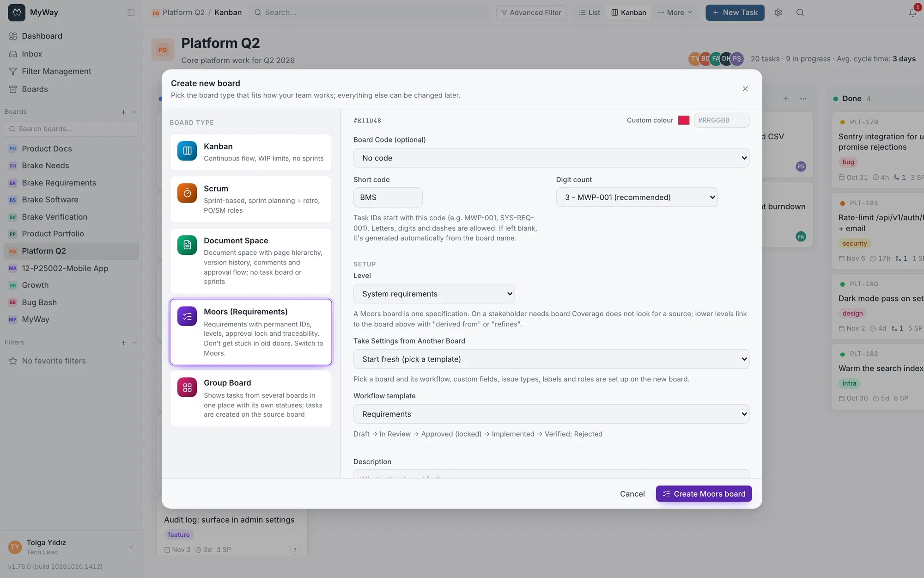Open the column options ellipsis menu

(803, 98)
